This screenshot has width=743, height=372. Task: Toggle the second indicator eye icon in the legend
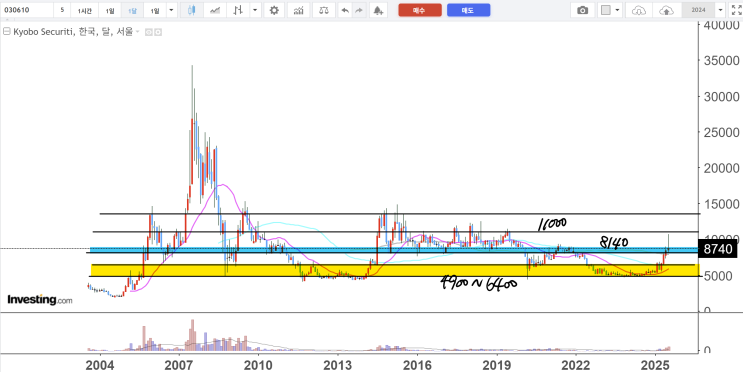[x=158, y=32]
